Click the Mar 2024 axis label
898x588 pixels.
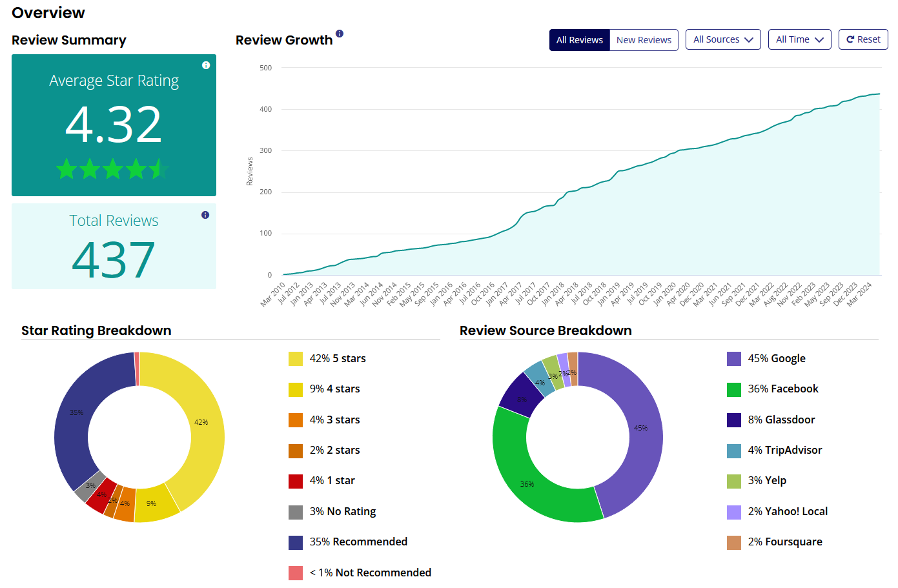[859, 294]
